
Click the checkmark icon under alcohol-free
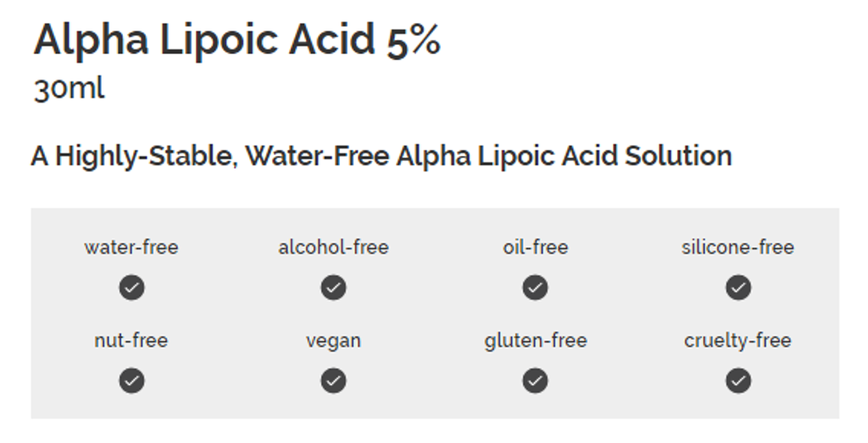333,288
